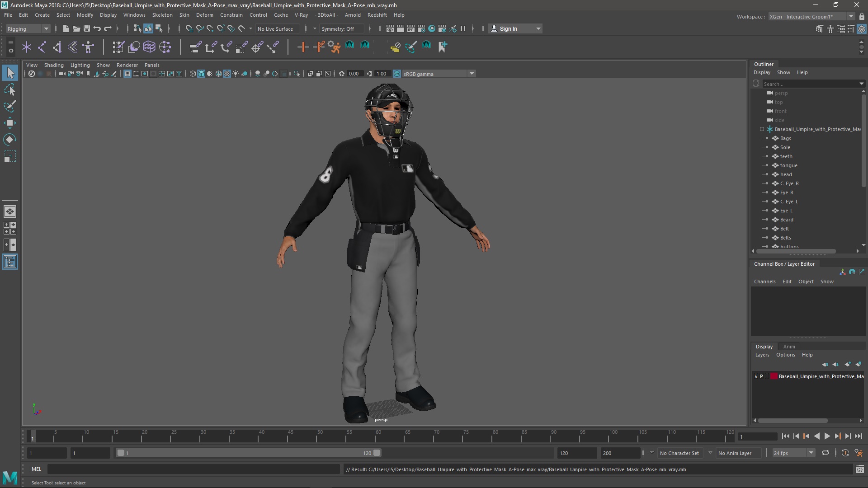The height and width of the screenshot is (488, 868).
Task: Click the single perspective layout icon
Action: tap(10, 211)
